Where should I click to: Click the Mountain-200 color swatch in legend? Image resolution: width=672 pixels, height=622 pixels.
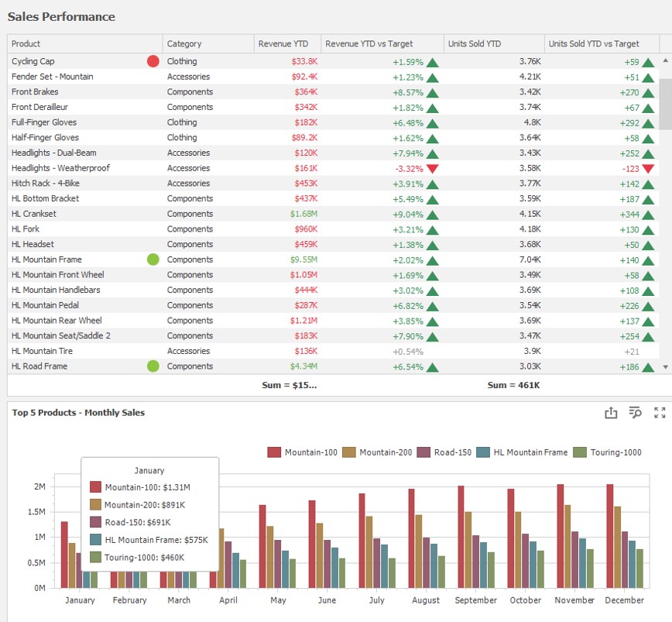(x=349, y=452)
